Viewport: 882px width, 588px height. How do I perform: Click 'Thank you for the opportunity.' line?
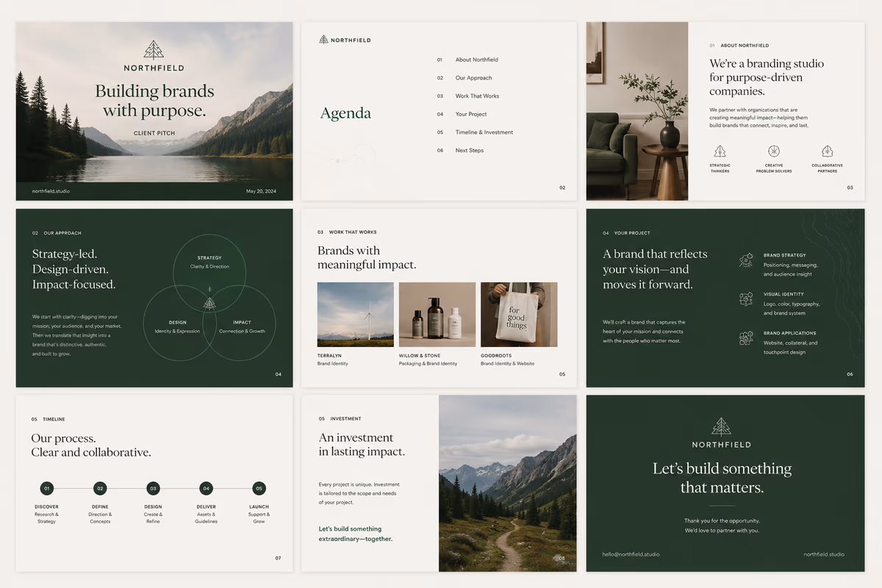point(722,521)
